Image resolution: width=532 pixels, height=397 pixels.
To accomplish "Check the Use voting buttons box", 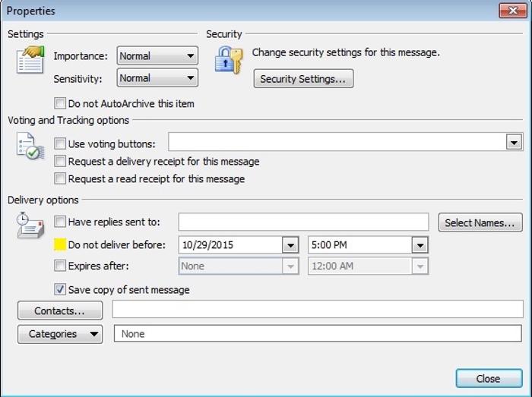I will [x=60, y=143].
